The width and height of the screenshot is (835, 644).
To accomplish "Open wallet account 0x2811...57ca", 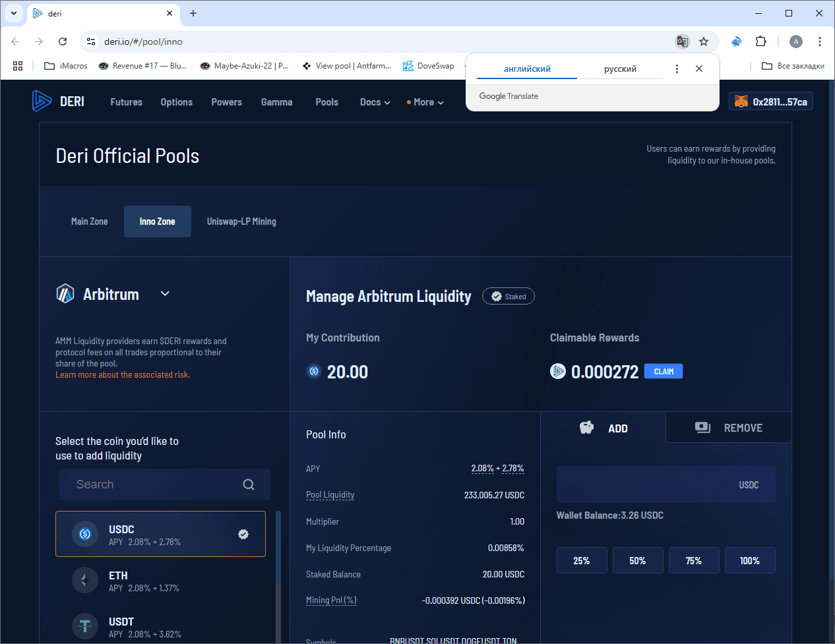I will [771, 102].
